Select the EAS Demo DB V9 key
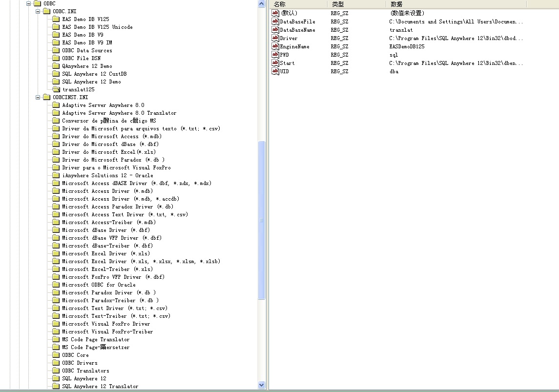The width and height of the screenshot is (559, 392). [83, 35]
